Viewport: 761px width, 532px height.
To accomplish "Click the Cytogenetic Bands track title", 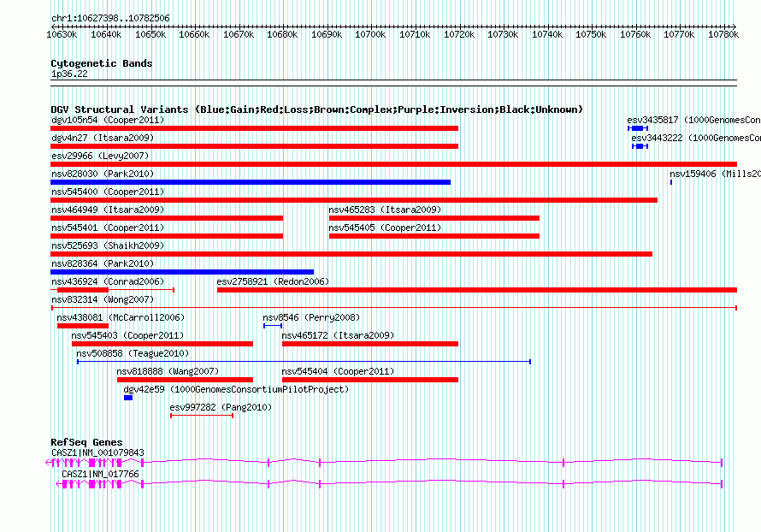I will (102, 63).
